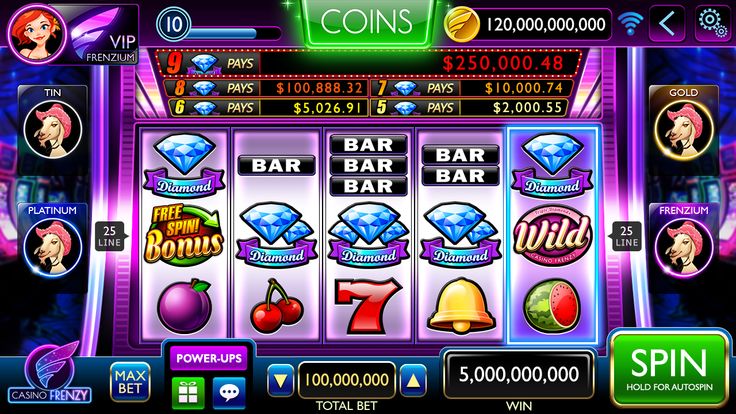Open the VIP Frenzium badge
The width and height of the screenshot is (736, 414).
pos(104,35)
